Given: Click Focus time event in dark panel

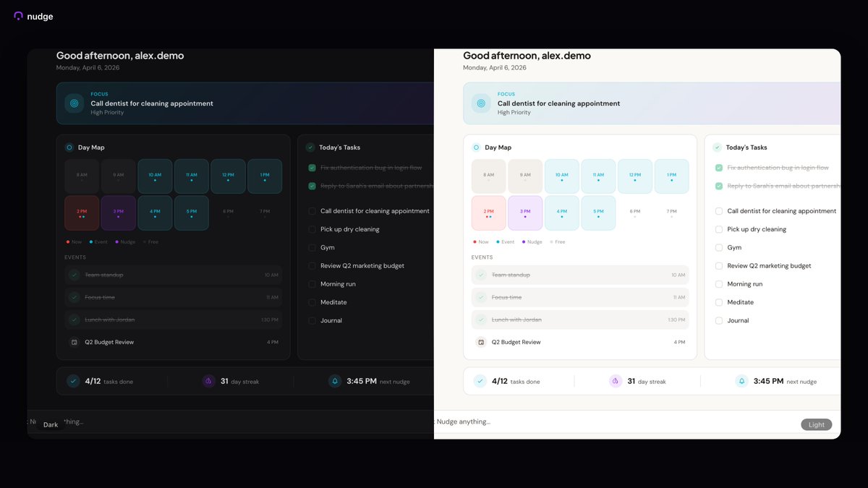Looking at the screenshot, I should pos(174,297).
